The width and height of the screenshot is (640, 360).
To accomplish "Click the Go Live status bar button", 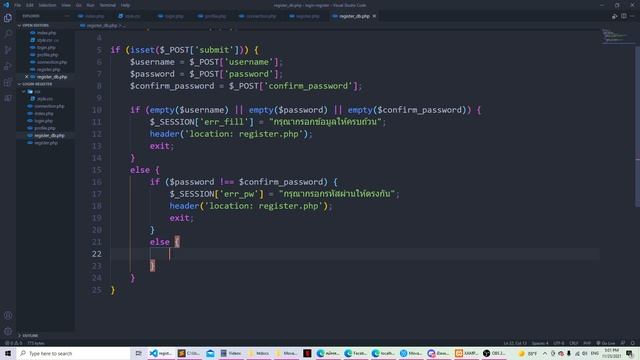I will click(x=605, y=343).
